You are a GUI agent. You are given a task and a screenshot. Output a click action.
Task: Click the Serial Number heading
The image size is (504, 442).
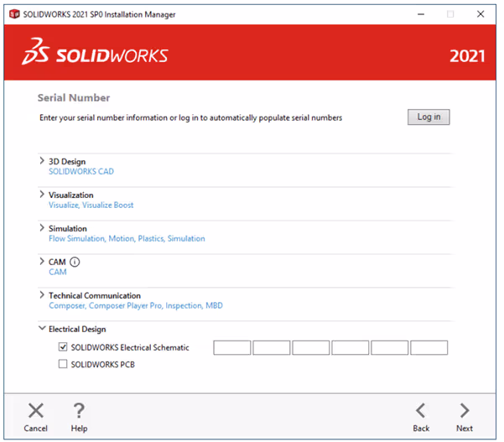74,98
